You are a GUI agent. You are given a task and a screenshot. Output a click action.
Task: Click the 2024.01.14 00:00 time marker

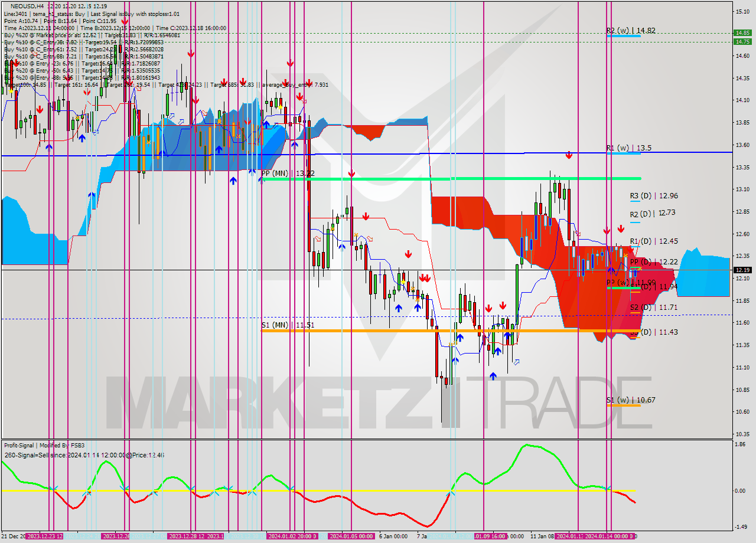610,537
